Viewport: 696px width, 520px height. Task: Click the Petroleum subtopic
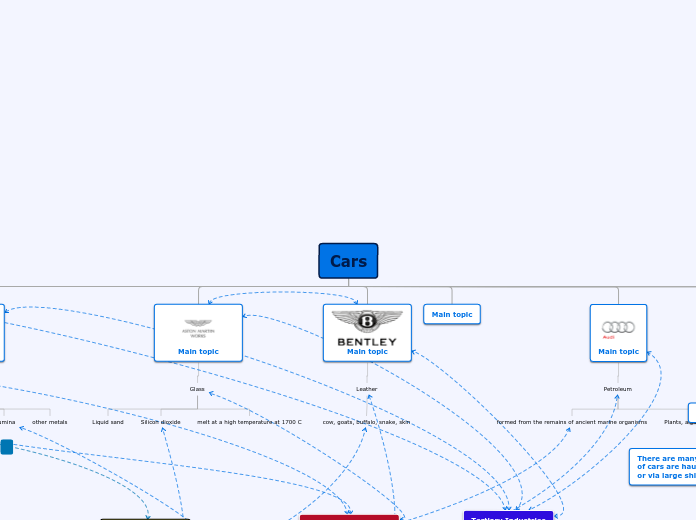pos(617,389)
